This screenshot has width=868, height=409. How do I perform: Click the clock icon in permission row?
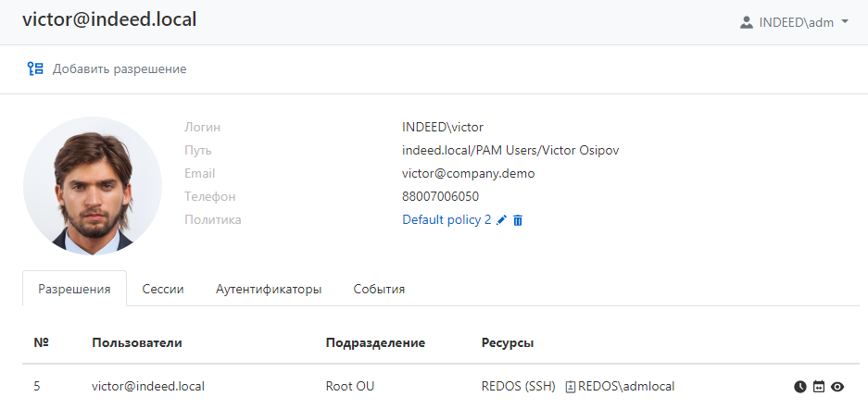click(800, 387)
